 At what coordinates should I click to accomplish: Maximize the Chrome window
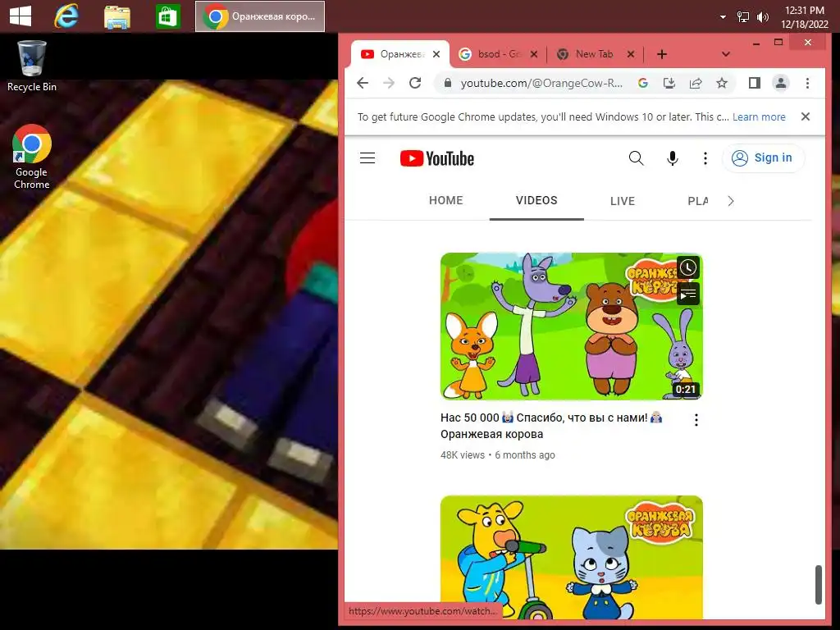778,43
